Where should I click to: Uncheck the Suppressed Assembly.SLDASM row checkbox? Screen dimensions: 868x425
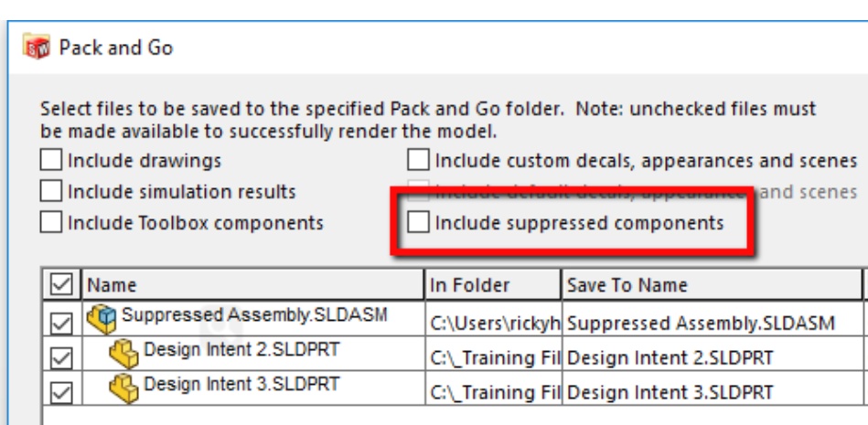coord(61,324)
